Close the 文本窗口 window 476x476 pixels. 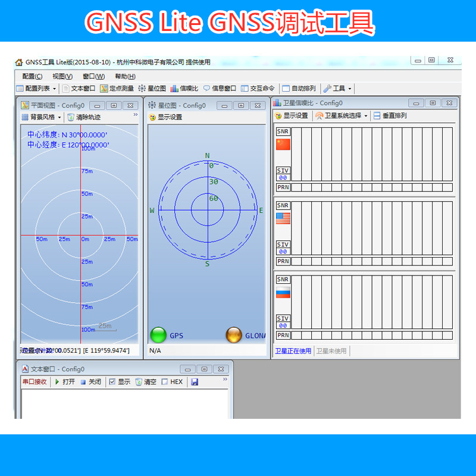pos(221,369)
